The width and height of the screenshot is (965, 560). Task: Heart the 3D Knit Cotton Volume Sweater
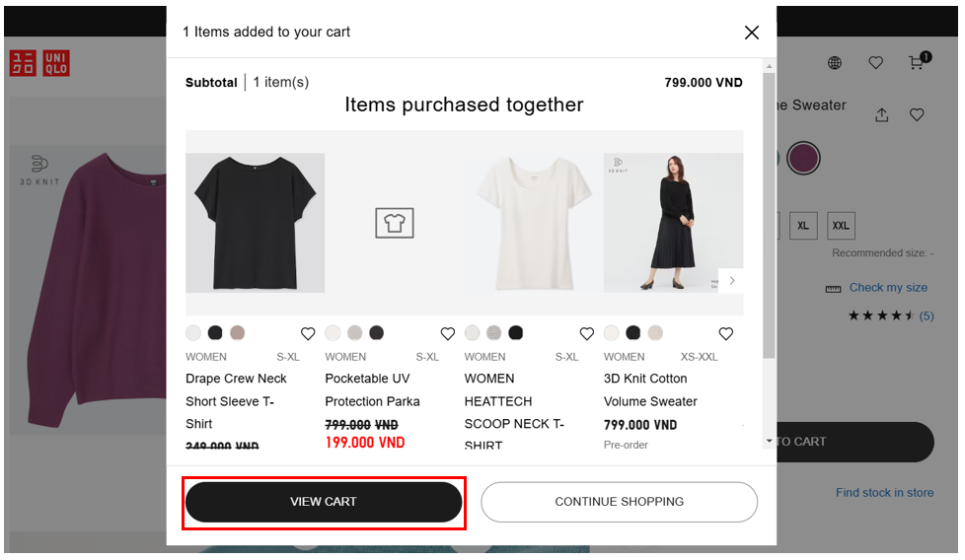click(x=725, y=333)
